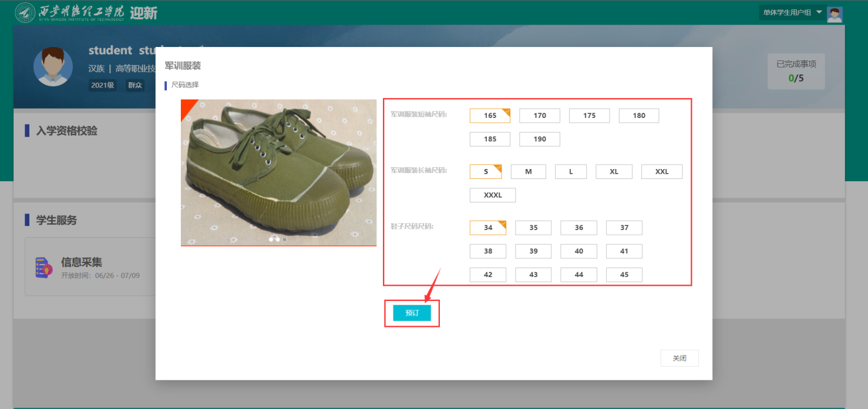
Task: Select long-sleeve size XL
Action: tap(614, 172)
